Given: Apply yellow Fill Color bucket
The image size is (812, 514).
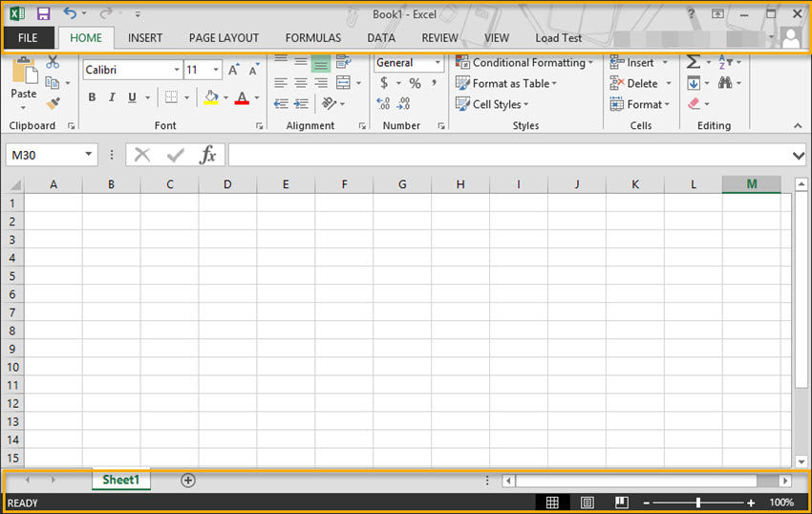Looking at the screenshot, I should pyautogui.click(x=211, y=97).
